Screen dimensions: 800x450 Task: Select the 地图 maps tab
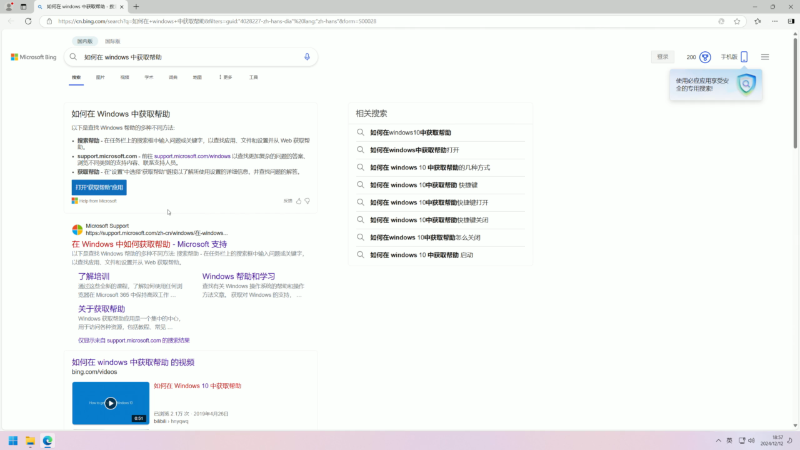pos(197,78)
